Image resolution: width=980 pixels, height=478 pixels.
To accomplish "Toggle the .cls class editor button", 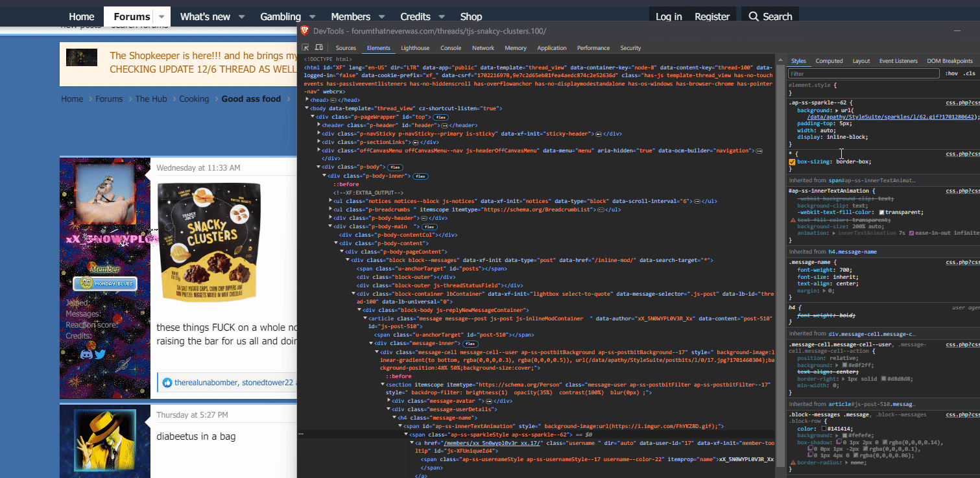I will 969,74.
